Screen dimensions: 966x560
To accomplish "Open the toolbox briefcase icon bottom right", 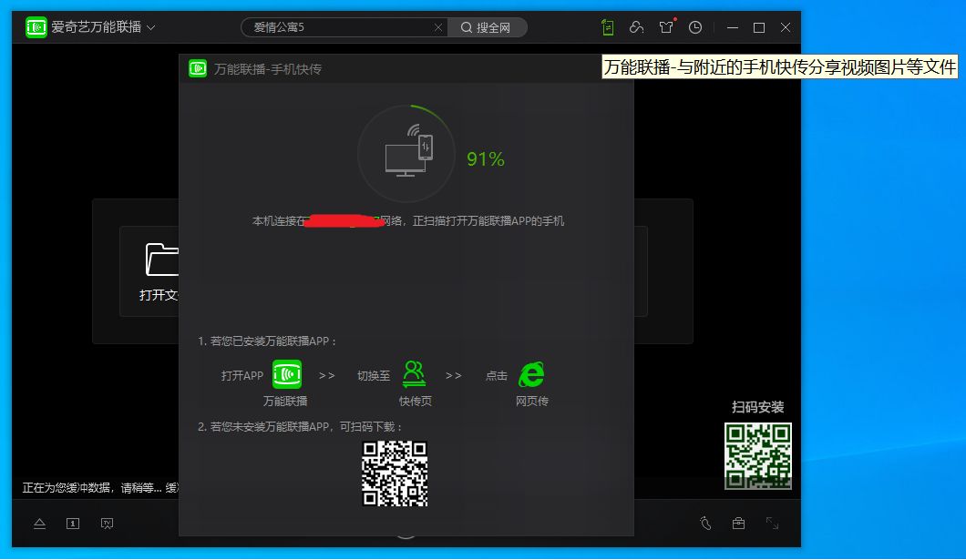I will (x=738, y=524).
